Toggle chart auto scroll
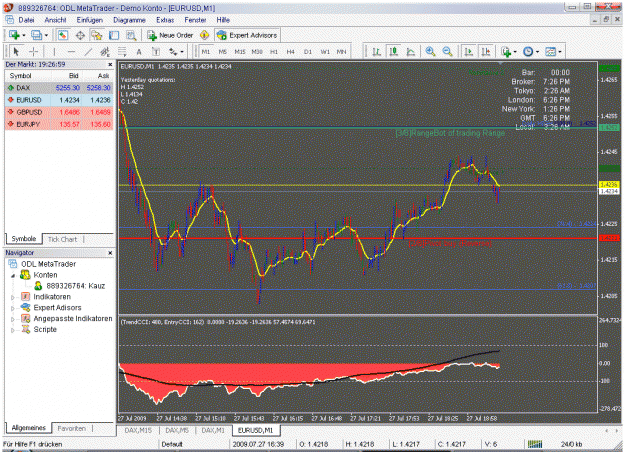Image resolution: width=625 pixels, height=452 pixels. click(x=469, y=51)
